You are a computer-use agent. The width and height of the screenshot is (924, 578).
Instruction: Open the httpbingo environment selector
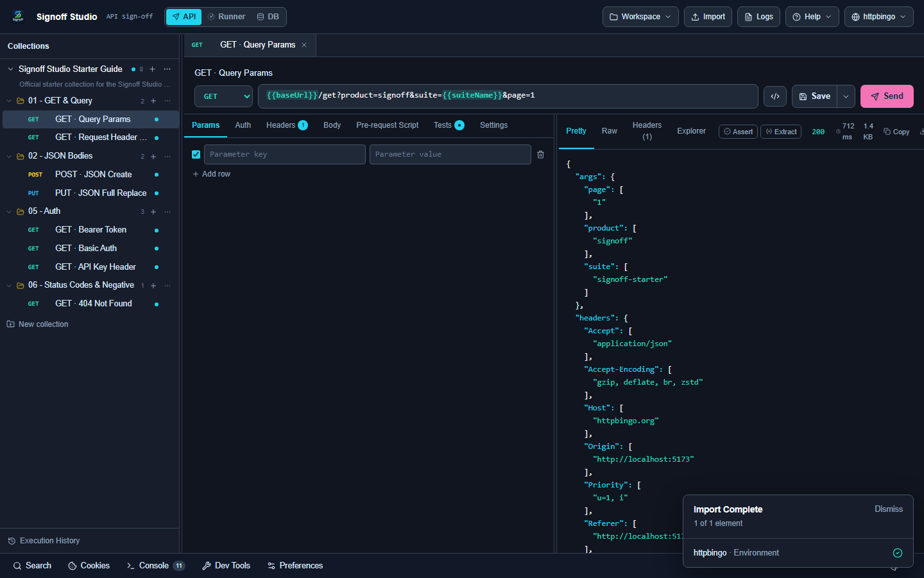pos(879,17)
